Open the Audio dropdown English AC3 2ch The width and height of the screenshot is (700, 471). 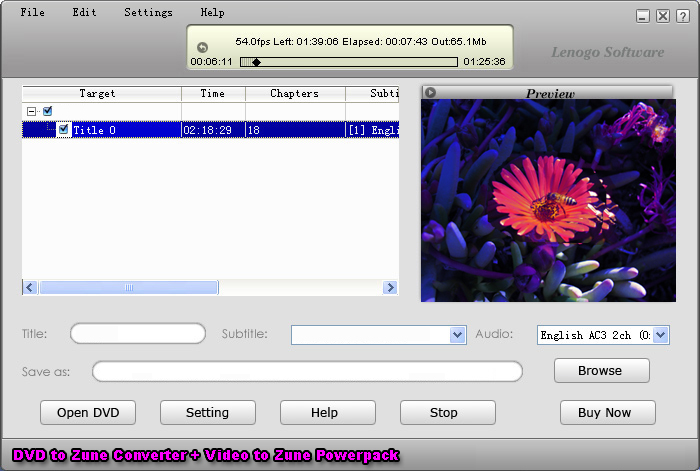tap(661, 335)
